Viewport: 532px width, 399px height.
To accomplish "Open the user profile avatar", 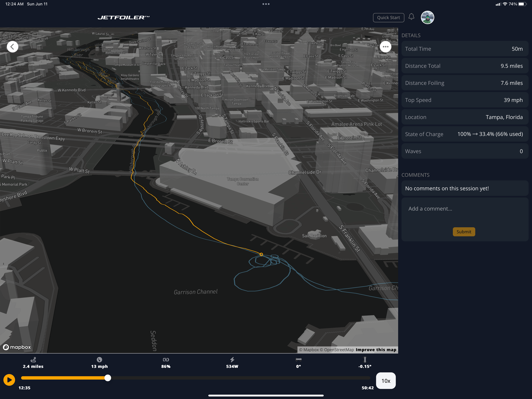I will pos(427,17).
